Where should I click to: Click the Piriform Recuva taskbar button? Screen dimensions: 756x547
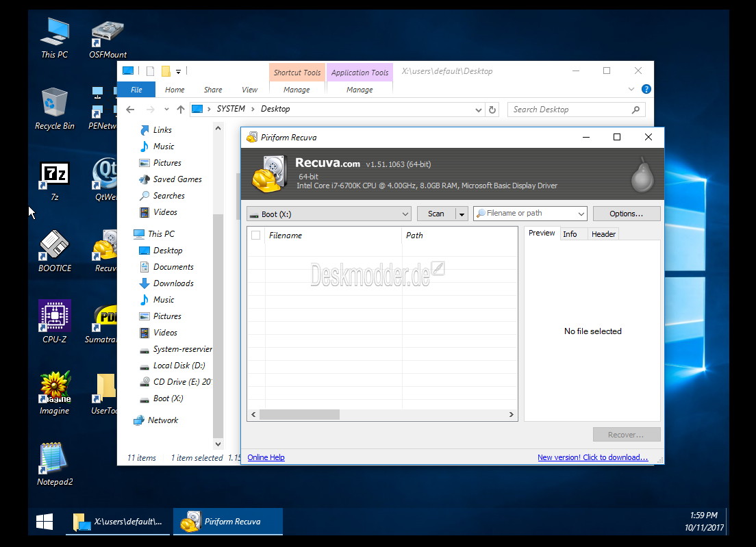pos(227,522)
